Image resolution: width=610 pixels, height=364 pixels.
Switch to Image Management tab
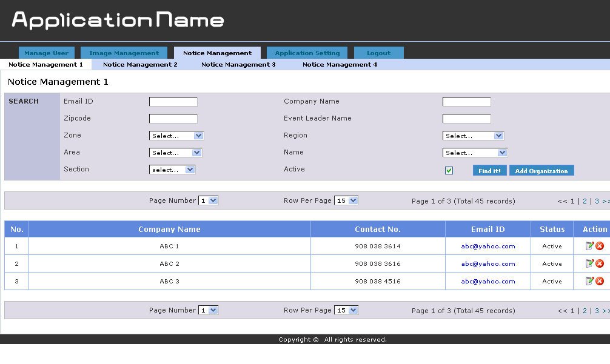(124, 53)
